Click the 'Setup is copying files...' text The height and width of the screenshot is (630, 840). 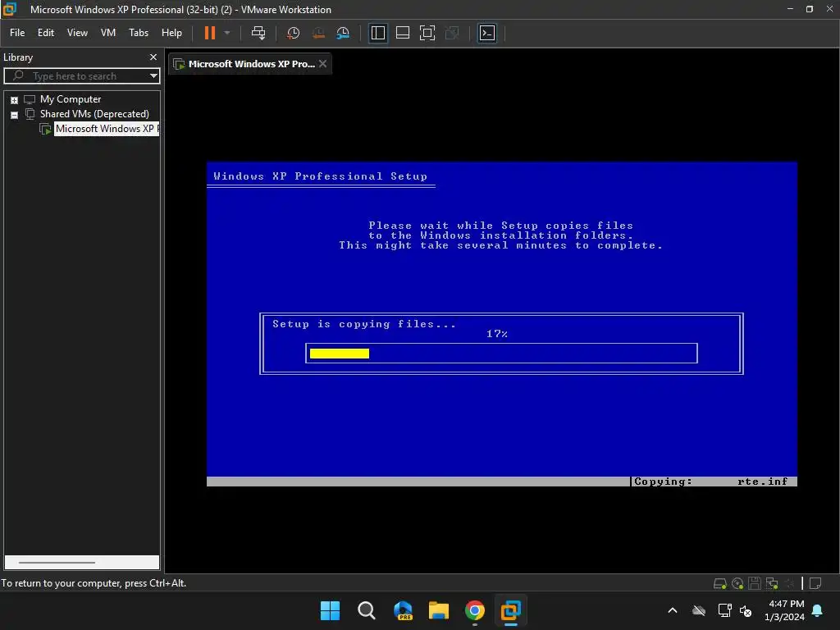[363, 324]
